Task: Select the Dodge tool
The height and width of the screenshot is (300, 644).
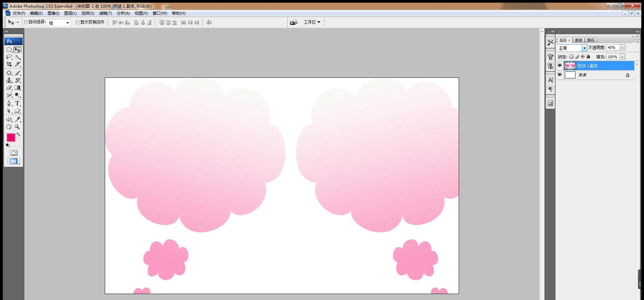Action: [18, 95]
